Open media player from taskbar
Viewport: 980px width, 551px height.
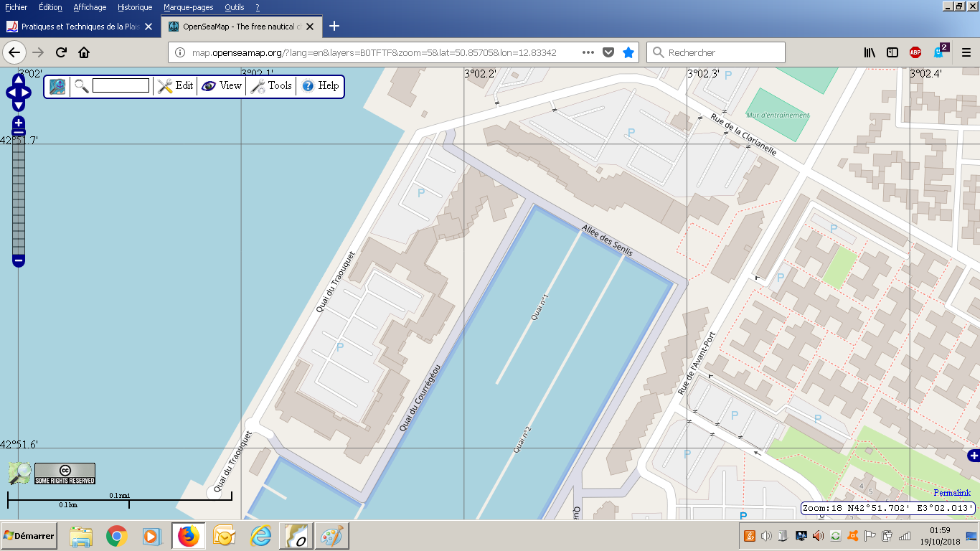click(151, 536)
